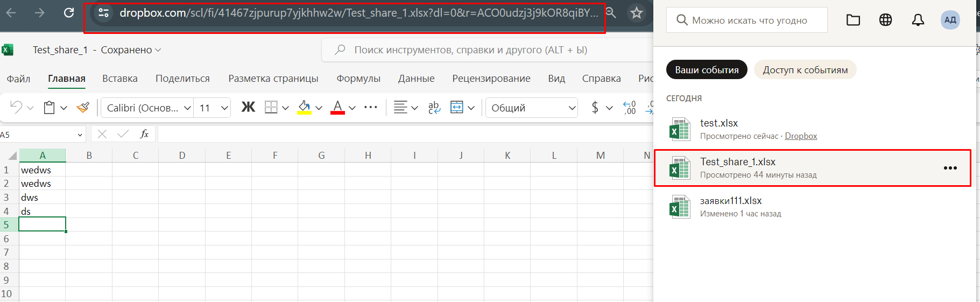Click the zoom magnifier icon in address bar
The height and width of the screenshot is (302, 980).
[610, 12]
